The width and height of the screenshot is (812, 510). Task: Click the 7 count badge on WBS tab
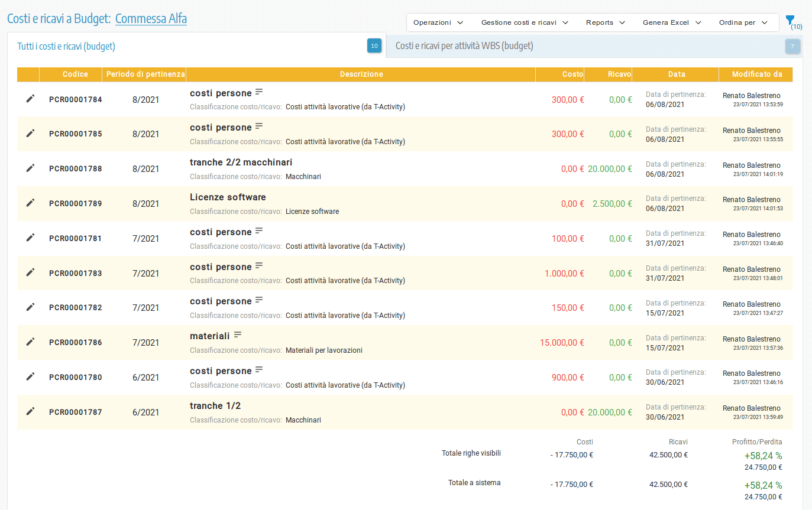[x=792, y=46]
